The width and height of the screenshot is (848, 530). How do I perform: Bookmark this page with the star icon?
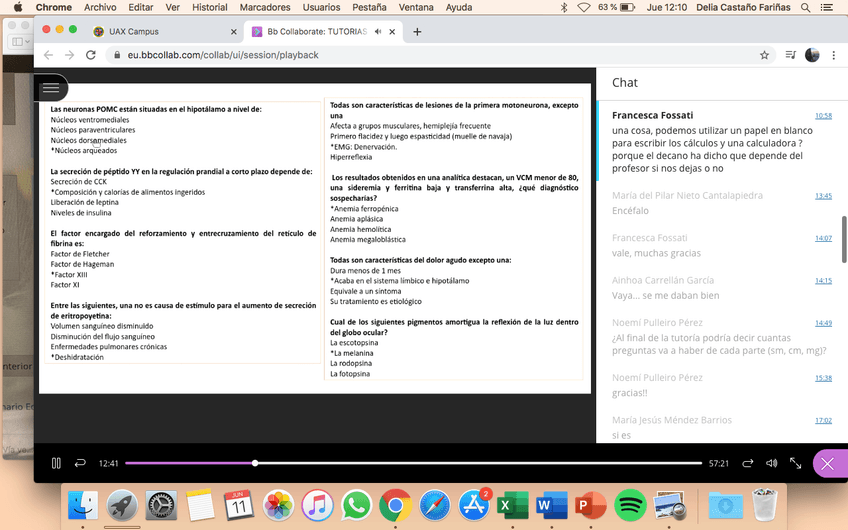(x=764, y=55)
